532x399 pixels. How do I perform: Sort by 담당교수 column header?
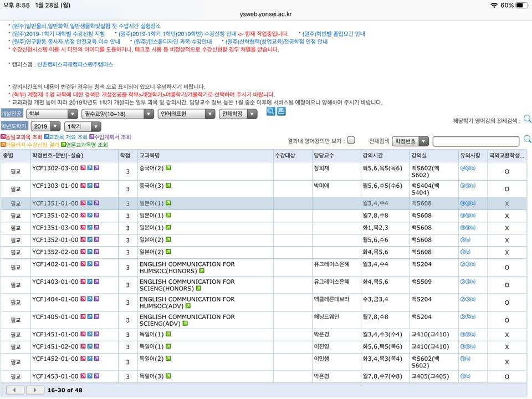pyautogui.click(x=324, y=155)
